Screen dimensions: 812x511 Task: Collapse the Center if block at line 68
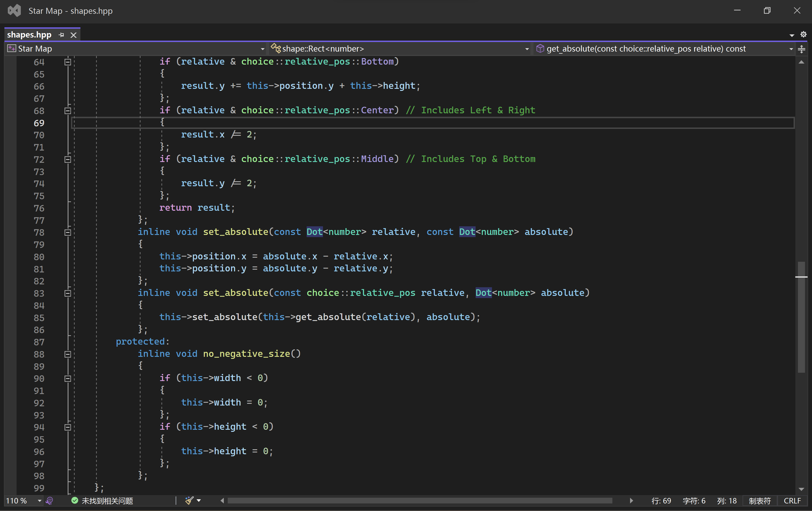pyautogui.click(x=67, y=110)
